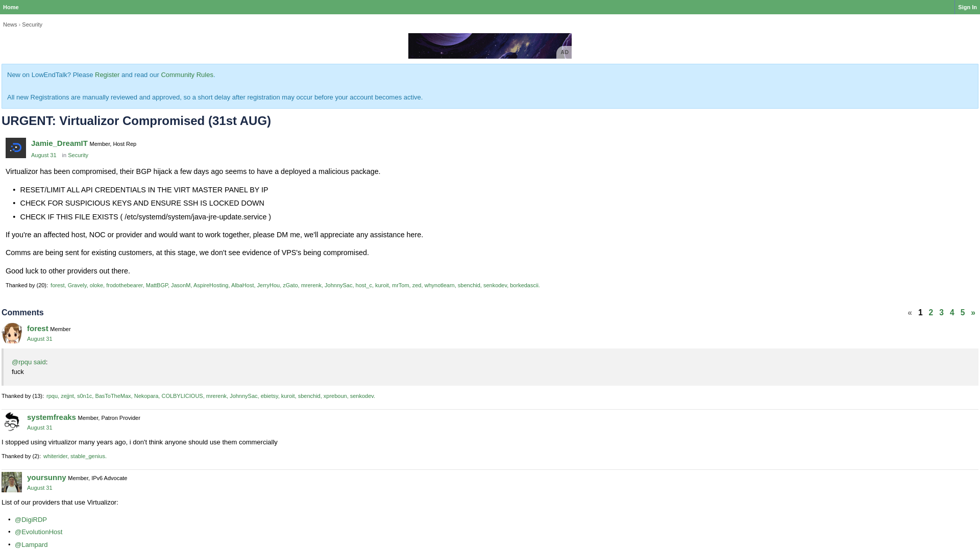This screenshot has height=551, width=980.
Task: Click the thread title URGENT: Virtualizor Compromised
Action: [136, 121]
